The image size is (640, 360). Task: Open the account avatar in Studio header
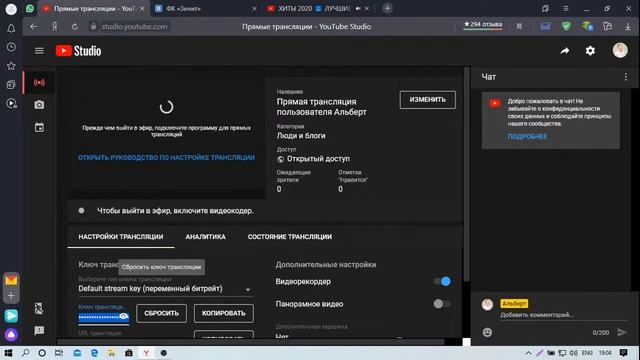coord(620,51)
